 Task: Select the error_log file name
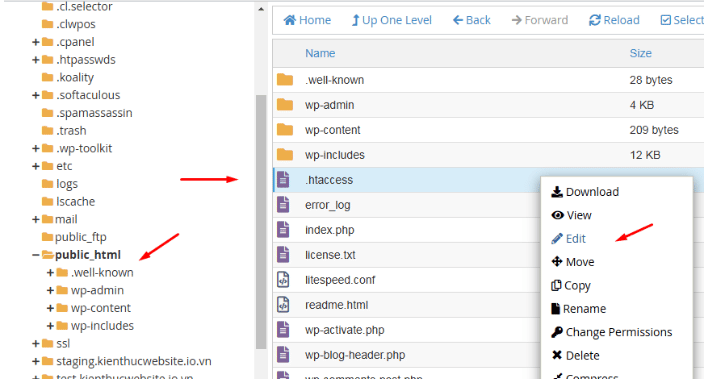[328, 205]
